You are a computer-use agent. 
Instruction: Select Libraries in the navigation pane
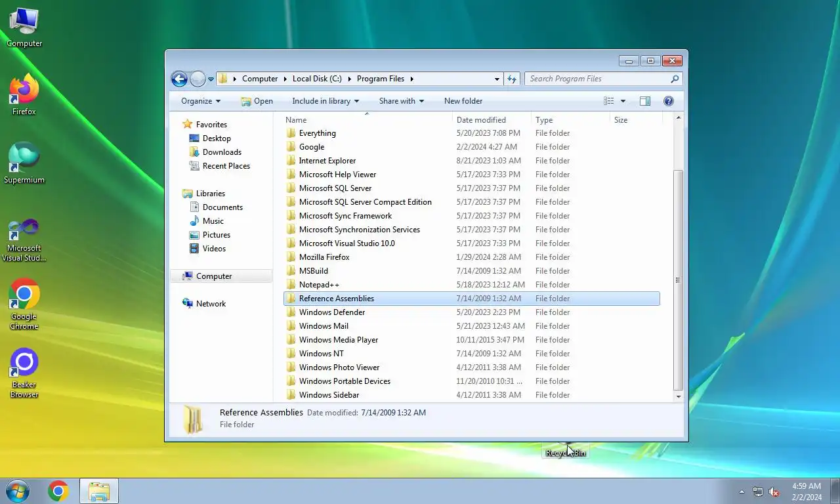coord(210,194)
